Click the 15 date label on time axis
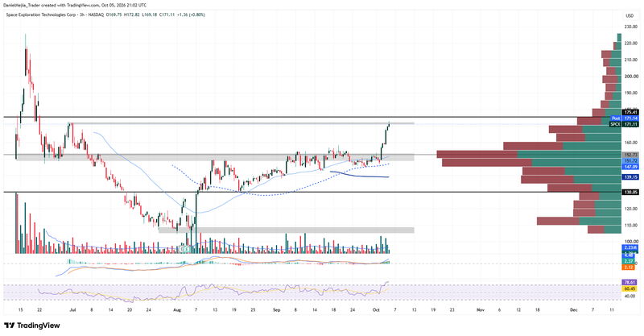644x336 pixels. click(21, 310)
